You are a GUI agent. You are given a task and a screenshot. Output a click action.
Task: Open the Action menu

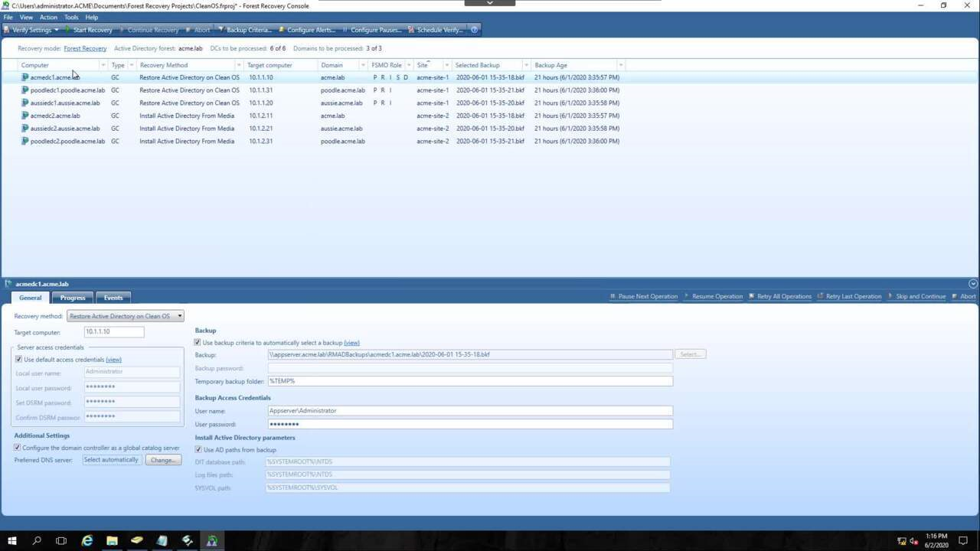tap(48, 17)
